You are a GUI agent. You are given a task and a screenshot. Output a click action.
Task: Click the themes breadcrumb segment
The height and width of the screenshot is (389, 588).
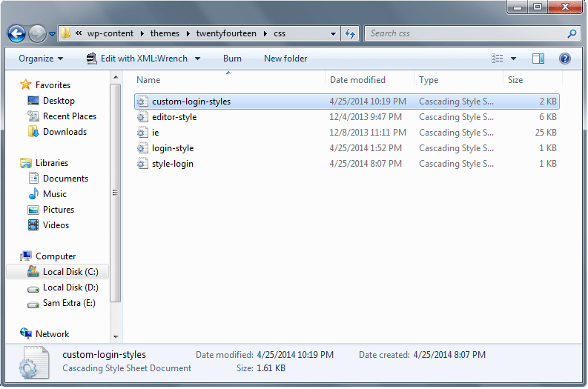168,33
